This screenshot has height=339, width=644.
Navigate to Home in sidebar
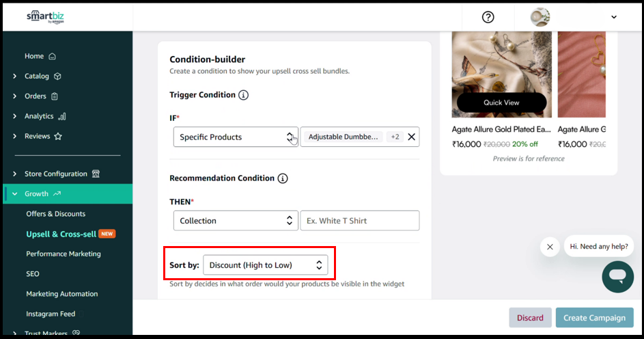click(34, 56)
